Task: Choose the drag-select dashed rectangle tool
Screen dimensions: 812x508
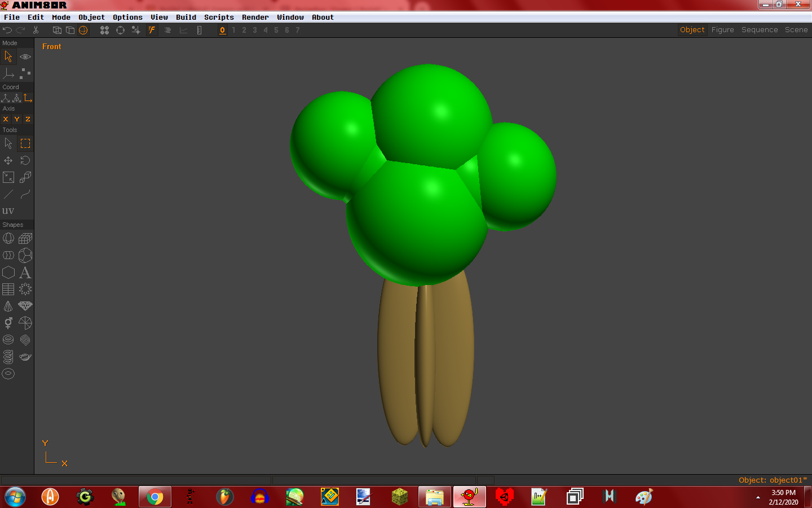Action: [x=25, y=144]
